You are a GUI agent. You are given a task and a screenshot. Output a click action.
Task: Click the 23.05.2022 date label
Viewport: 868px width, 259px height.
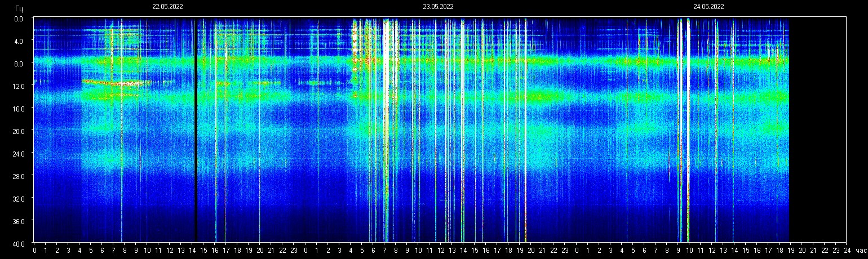(438, 7)
